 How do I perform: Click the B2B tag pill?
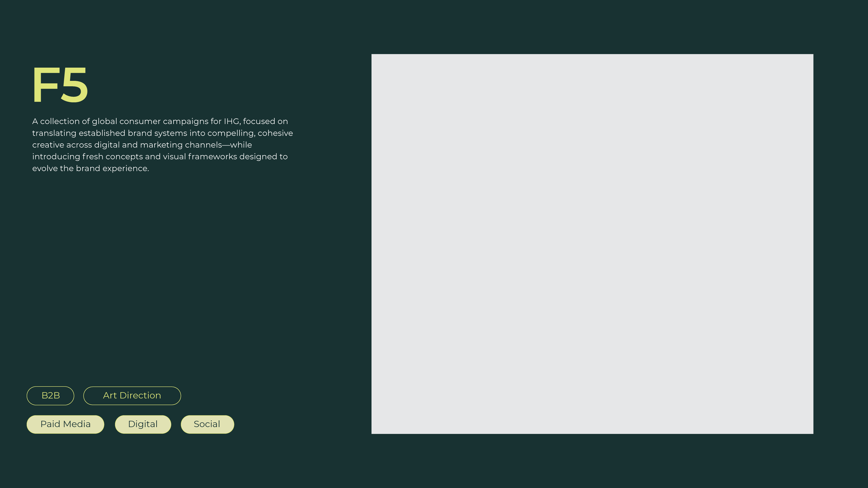[50, 395]
